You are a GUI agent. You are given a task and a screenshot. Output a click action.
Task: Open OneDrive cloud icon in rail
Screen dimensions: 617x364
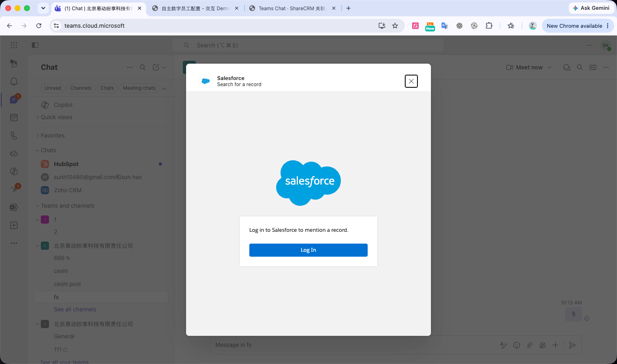click(x=14, y=153)
